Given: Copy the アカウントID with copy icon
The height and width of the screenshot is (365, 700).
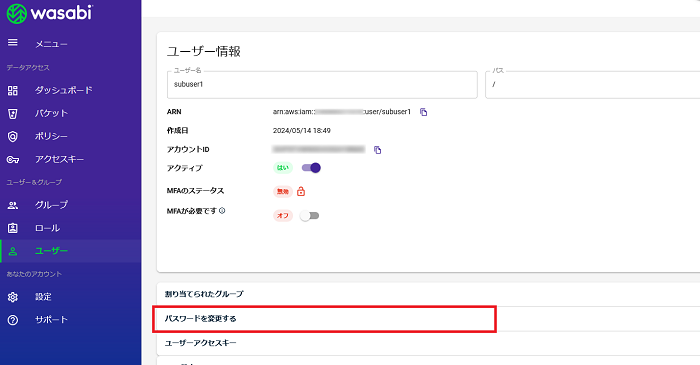Looking at the screenshot, I should (x=377, y=150).
